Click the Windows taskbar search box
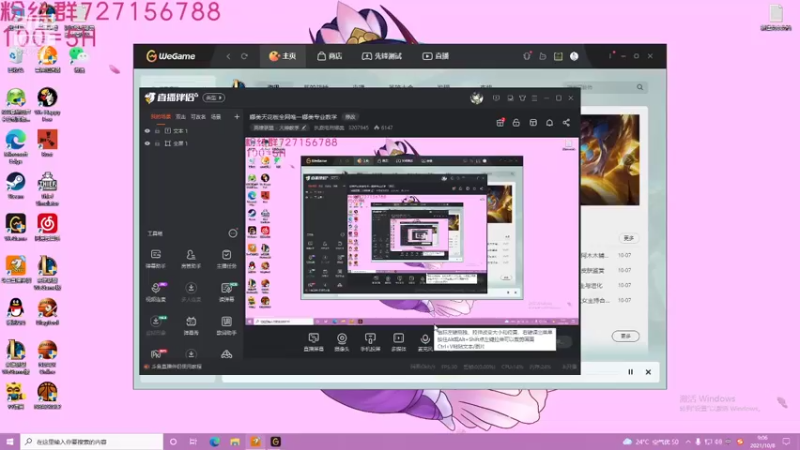The height and width of the screenshot is (450, 800). point(92,442)
